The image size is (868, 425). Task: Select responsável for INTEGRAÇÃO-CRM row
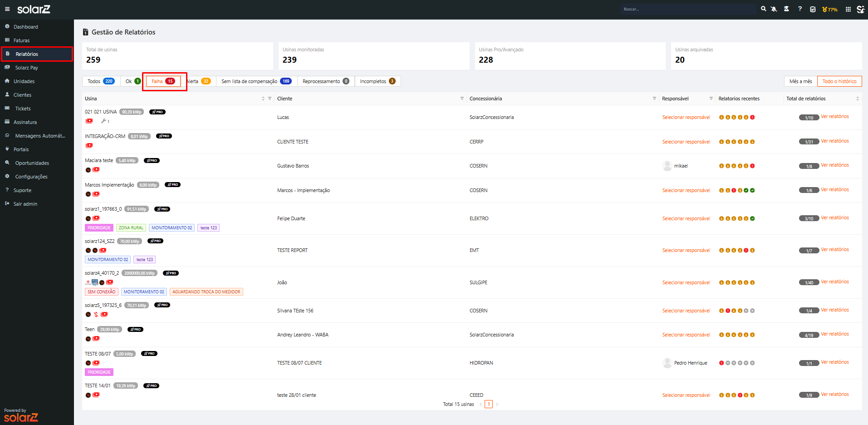(x=686, y=142)
